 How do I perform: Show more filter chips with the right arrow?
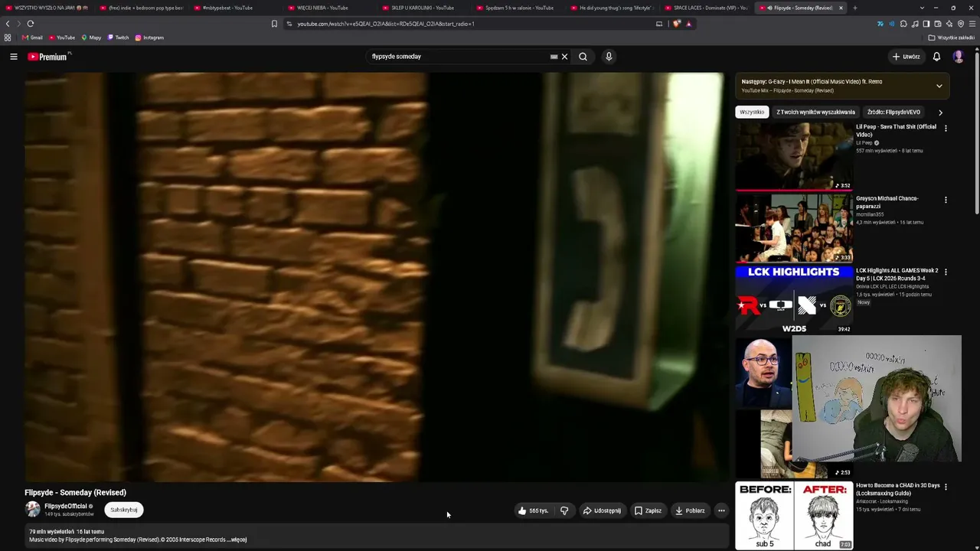[940, 112]
